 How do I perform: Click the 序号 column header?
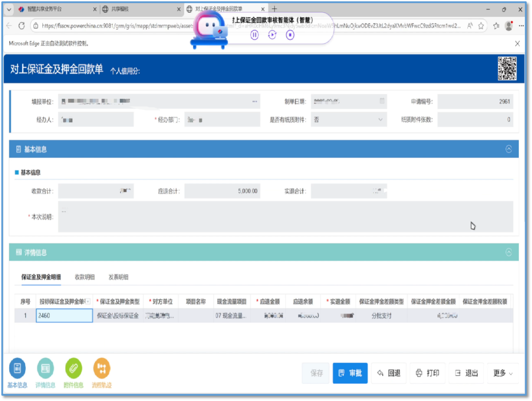[x=26, y=302]
